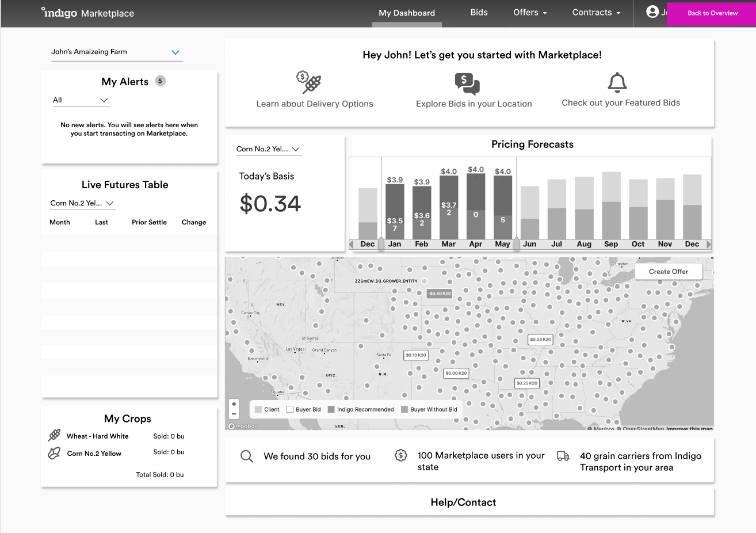The height and width of the screenshot is (533, 756).
Task: Select the $0.00 K20 map bid marker
Action: [456, 373]
